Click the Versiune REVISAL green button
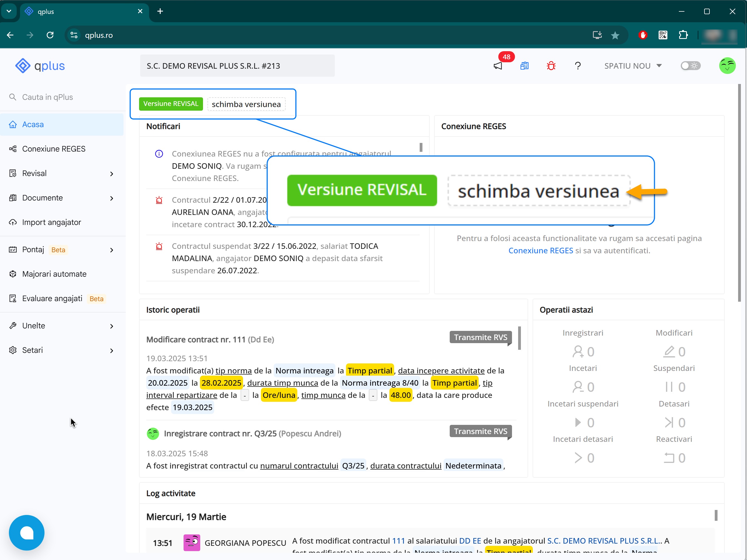747x560 pixels. (171, 104)
